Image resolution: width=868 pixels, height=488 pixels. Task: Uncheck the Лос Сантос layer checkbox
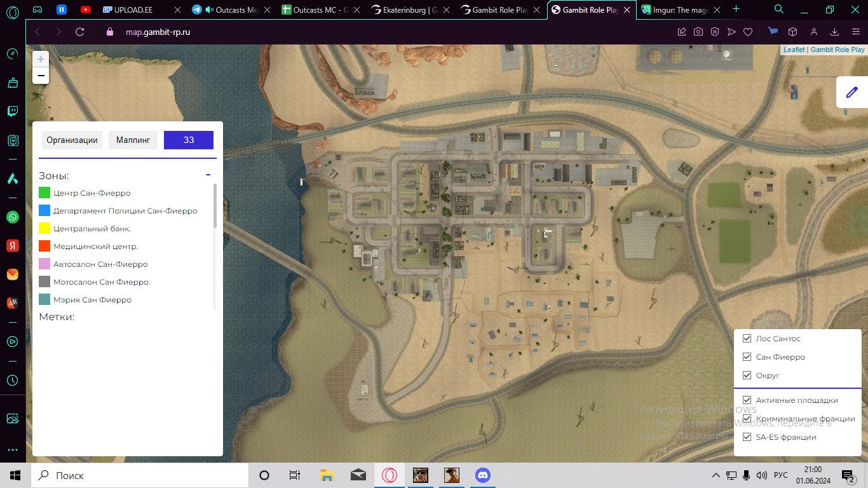(x=747, y=339)
